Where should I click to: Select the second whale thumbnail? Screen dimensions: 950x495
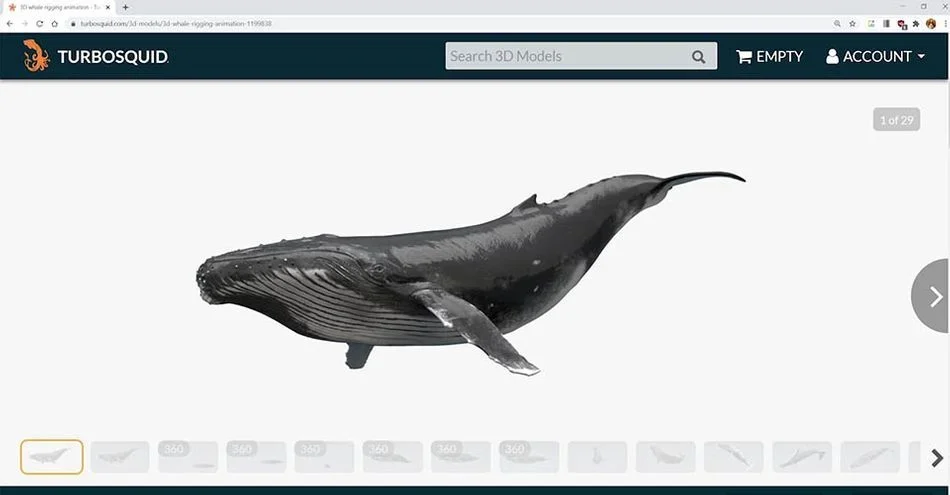click(x=120, y=457)
